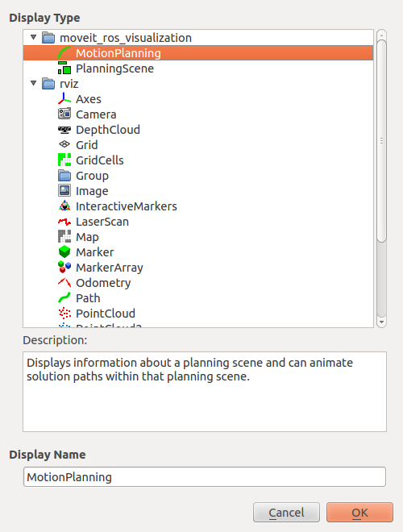The image size is (403, 532).
Task: Click the display list scrollbar up arrow
Action: pyautogui.click(x=381, y=35)
